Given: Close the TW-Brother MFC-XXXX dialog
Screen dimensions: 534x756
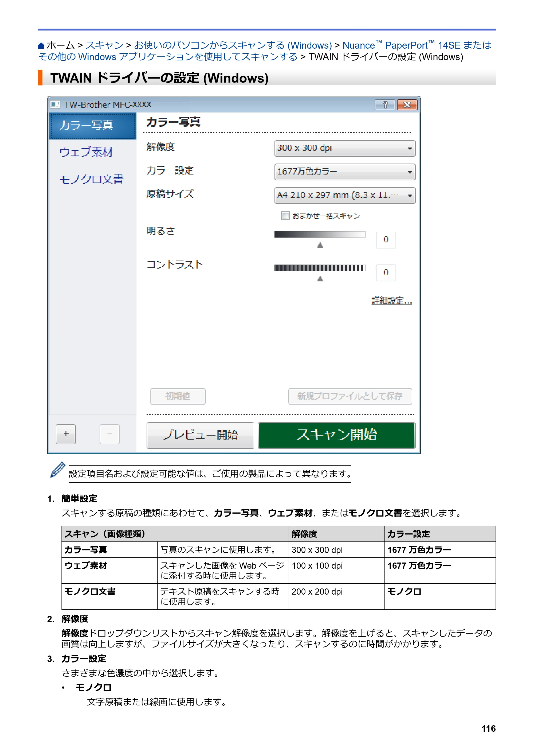Looking at the screenshot, I should coord(407,105).
